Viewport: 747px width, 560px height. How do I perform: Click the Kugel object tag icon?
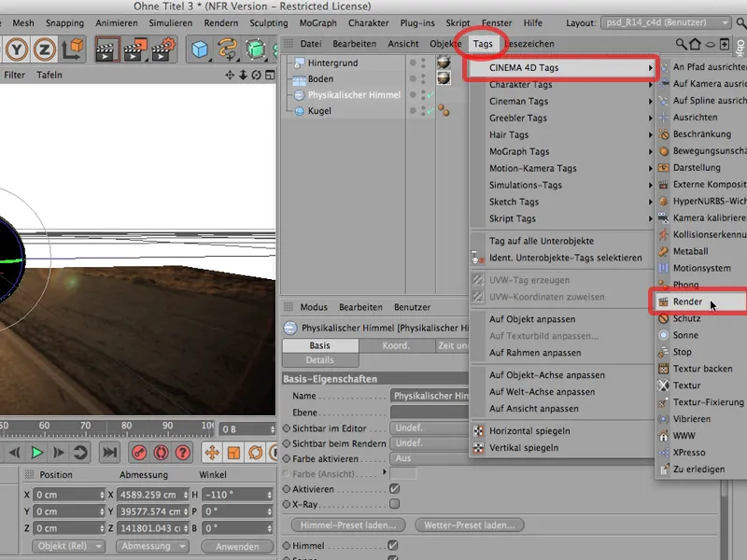[x=444, y=110]
